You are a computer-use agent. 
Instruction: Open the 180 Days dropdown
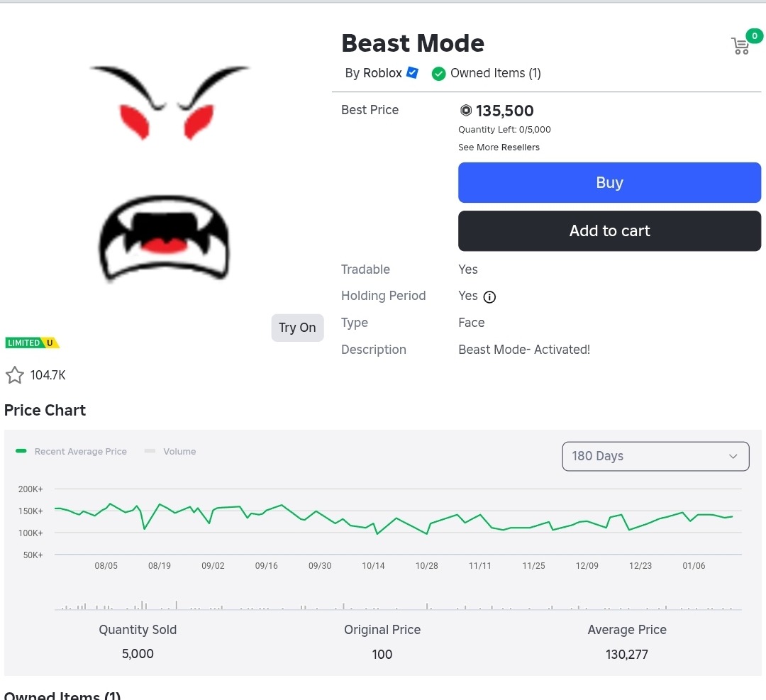(x=654, y=456)
